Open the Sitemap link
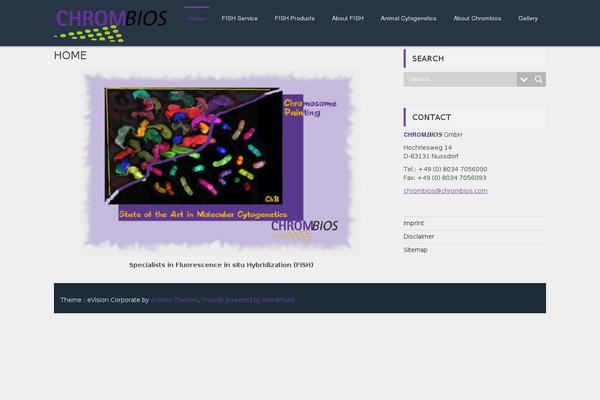 416,250
